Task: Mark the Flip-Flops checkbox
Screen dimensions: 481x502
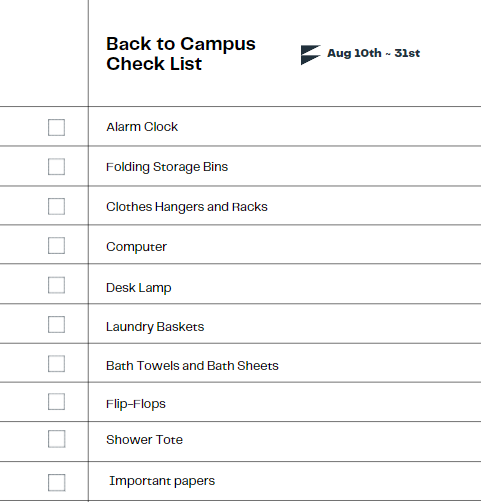Action: pos(56,401)
